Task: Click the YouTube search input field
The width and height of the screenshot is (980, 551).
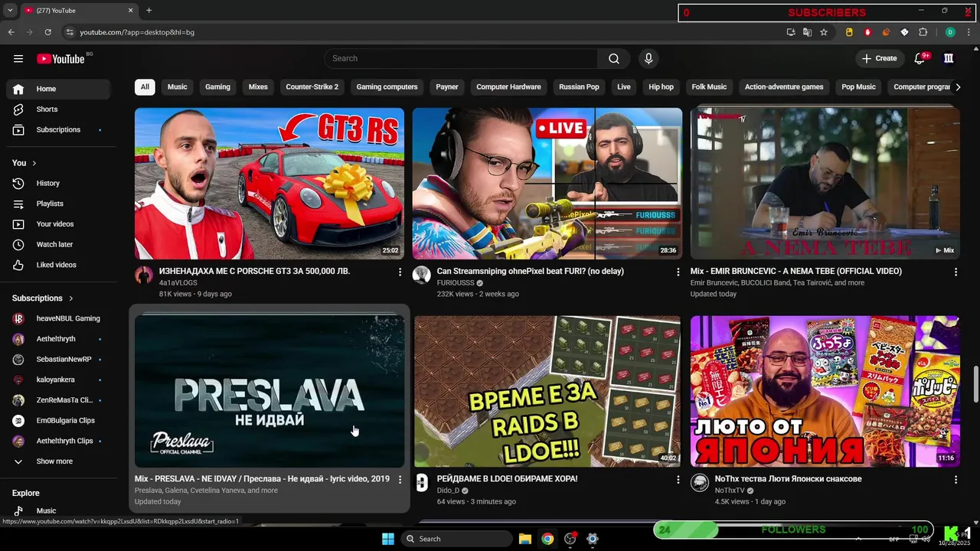Action: click(461, 58)
